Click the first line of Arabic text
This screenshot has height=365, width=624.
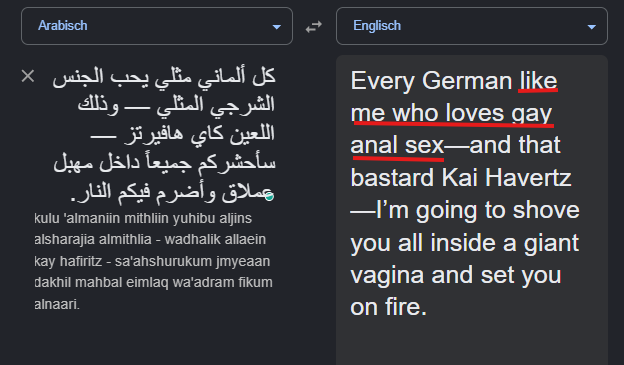(x=164, y=76)
